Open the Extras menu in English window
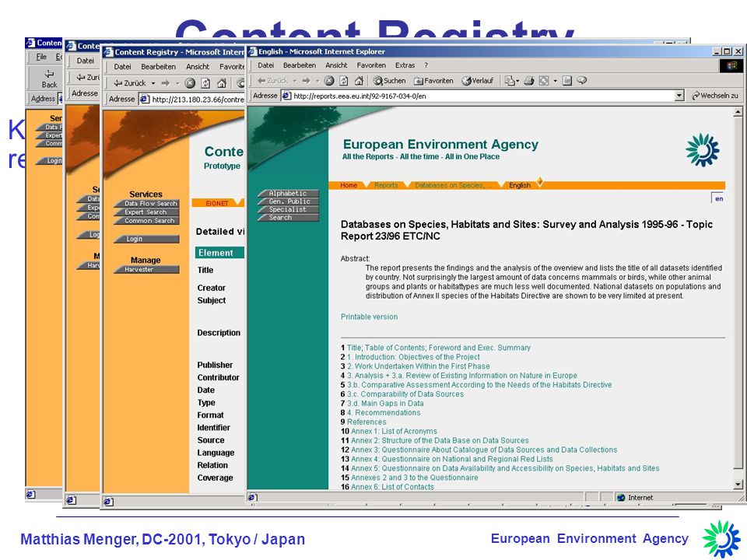 tap(405, 65)
